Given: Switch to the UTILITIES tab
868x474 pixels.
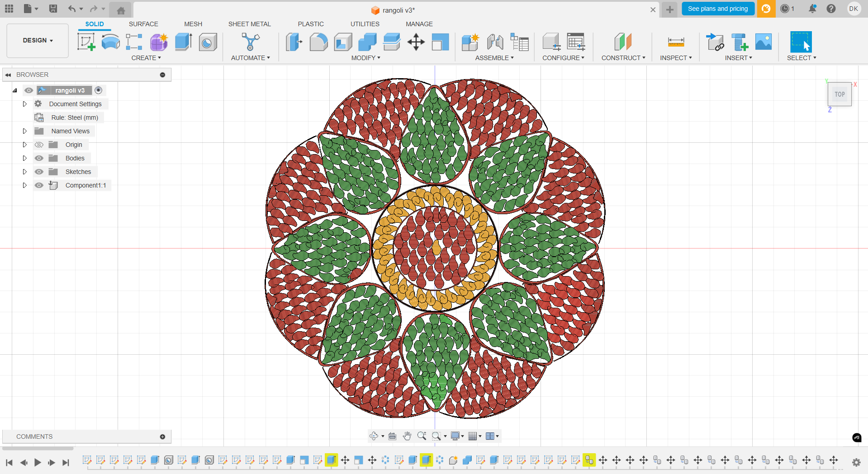Looking at the screenshot, I should [365, 24].
